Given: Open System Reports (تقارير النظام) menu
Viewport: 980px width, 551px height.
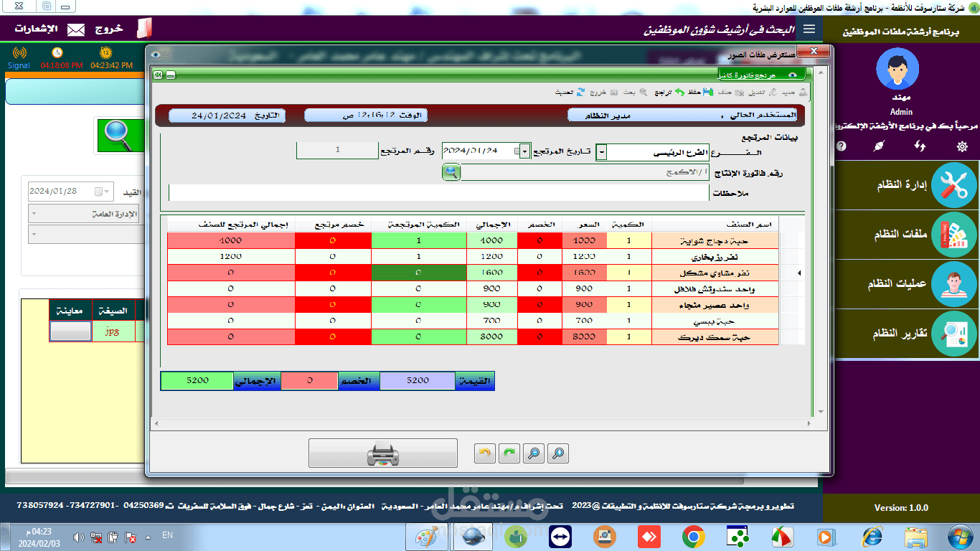Looking at the screenshot, I should coord(902,334).
